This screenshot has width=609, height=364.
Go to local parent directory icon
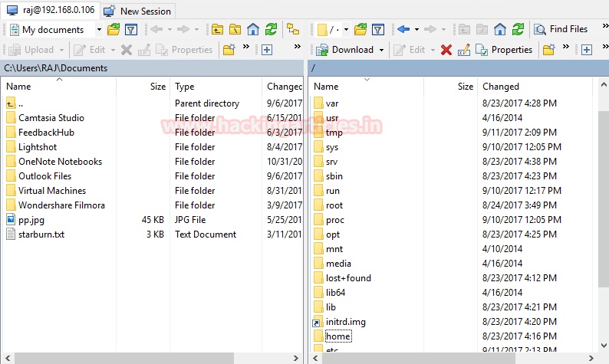(x=218, y=29)
